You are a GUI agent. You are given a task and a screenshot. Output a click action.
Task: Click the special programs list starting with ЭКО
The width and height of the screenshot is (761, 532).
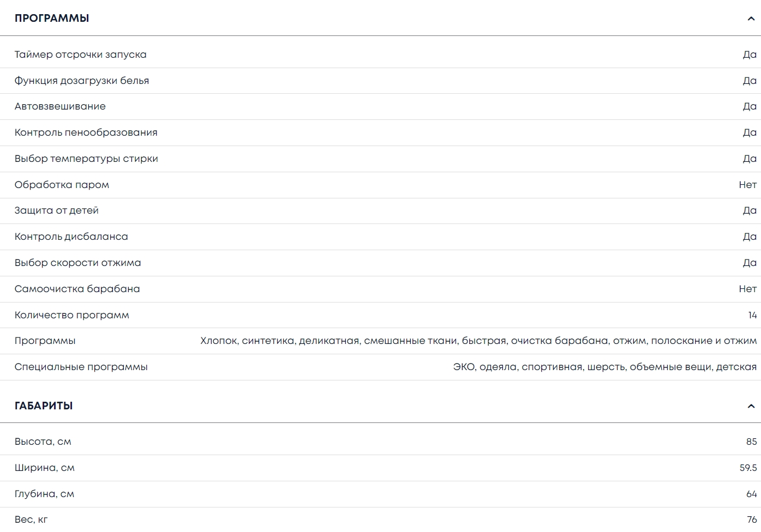(x=604, y=367)
